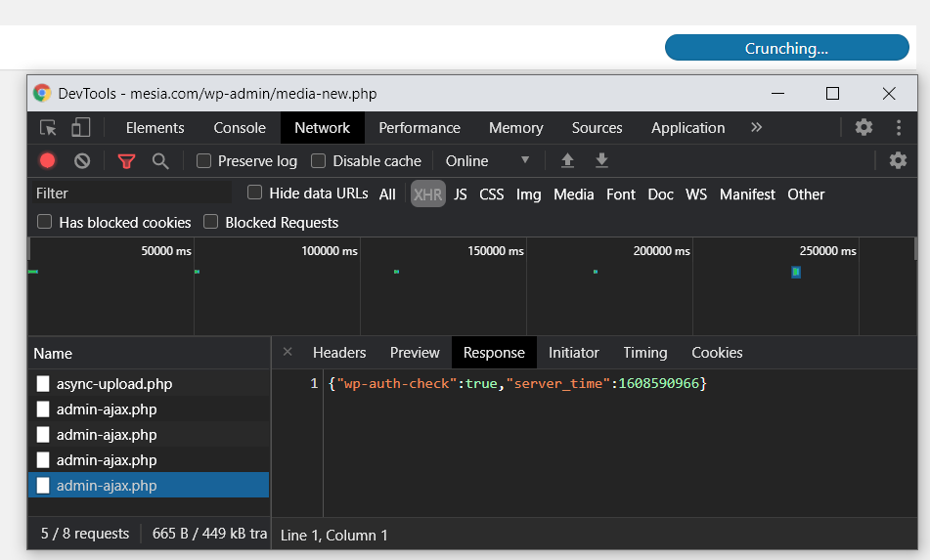Toggle the device toolbar icon
Viewport: 930px width, 560px height.
click(x=80, y=127)
